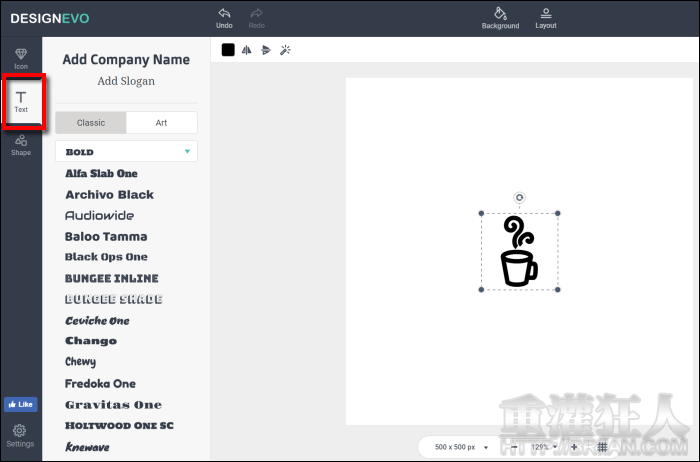Switch to the Art text tab
This screenshot has height=462, width=700.
coord(161,123)
